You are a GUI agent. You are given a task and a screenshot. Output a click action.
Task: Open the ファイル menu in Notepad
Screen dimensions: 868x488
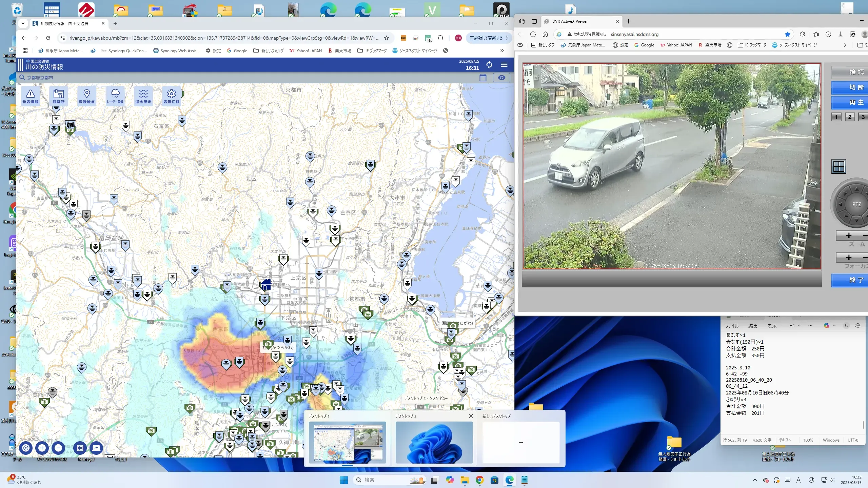pyautogui.click(x=732, y=326)
